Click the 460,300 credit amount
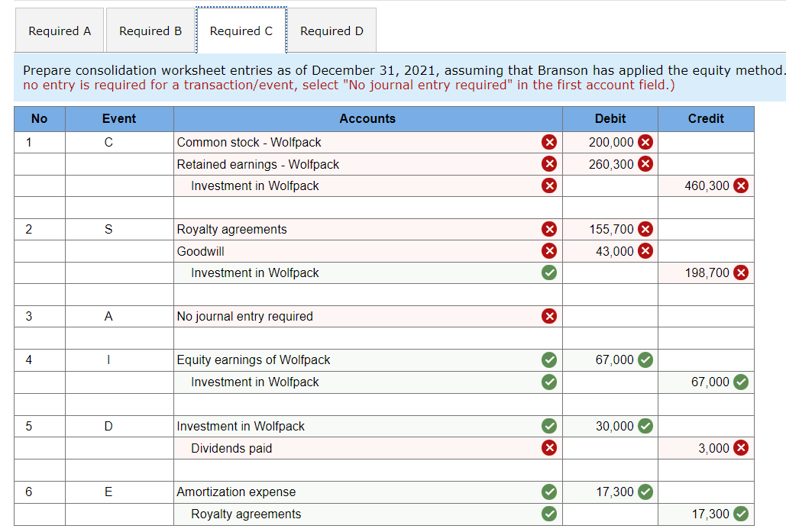 (x=707, y=185)
